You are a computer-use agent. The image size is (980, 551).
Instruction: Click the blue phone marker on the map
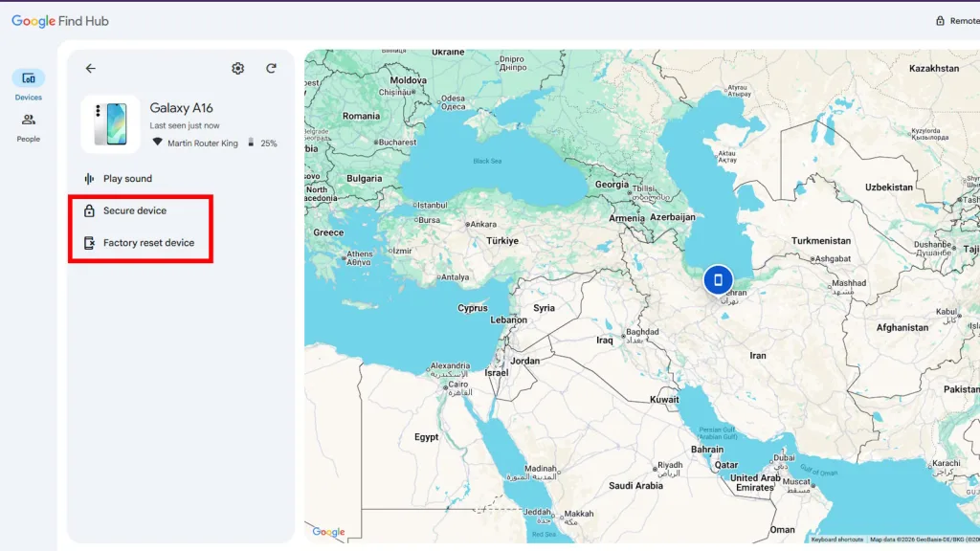pos(718,278)
